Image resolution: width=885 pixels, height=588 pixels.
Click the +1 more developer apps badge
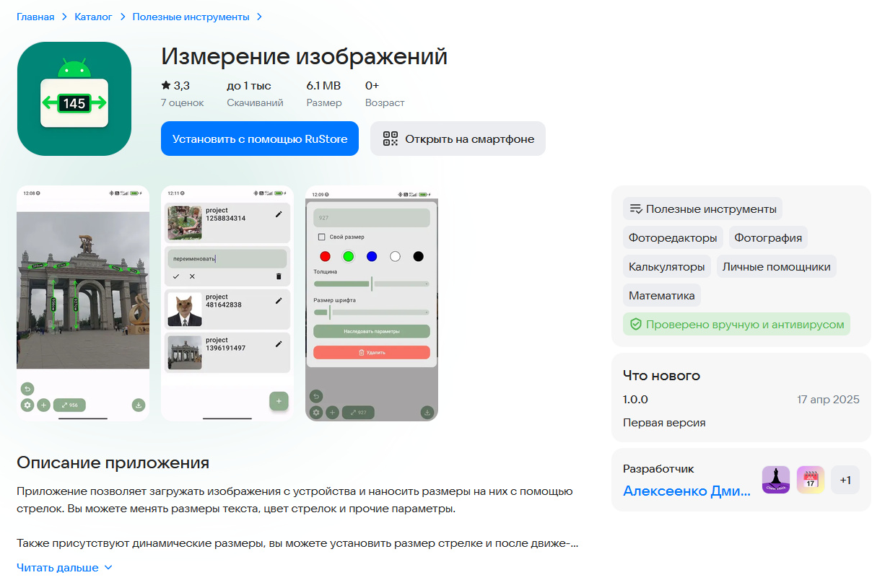[845, 480]
